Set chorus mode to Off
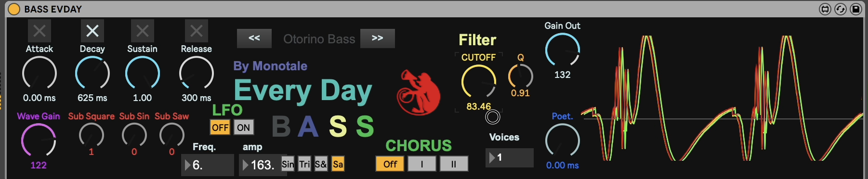Viewport: 868px width, 179px height. click(390, 164)
